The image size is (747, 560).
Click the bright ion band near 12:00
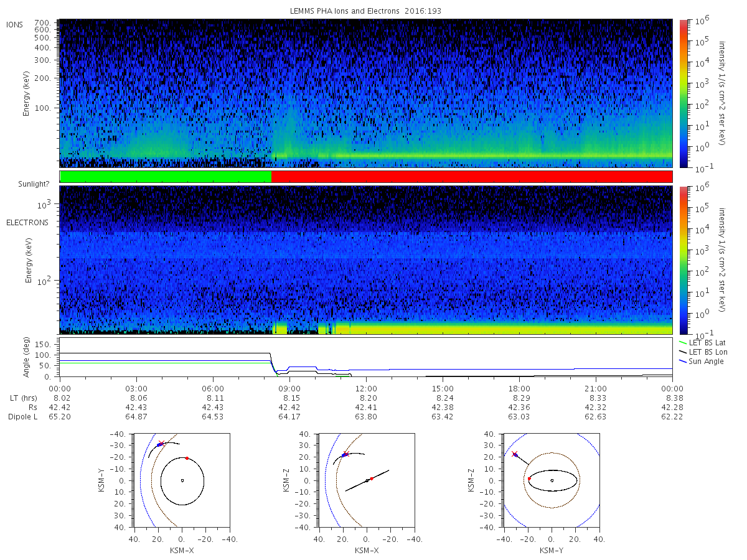coord(366,156)
